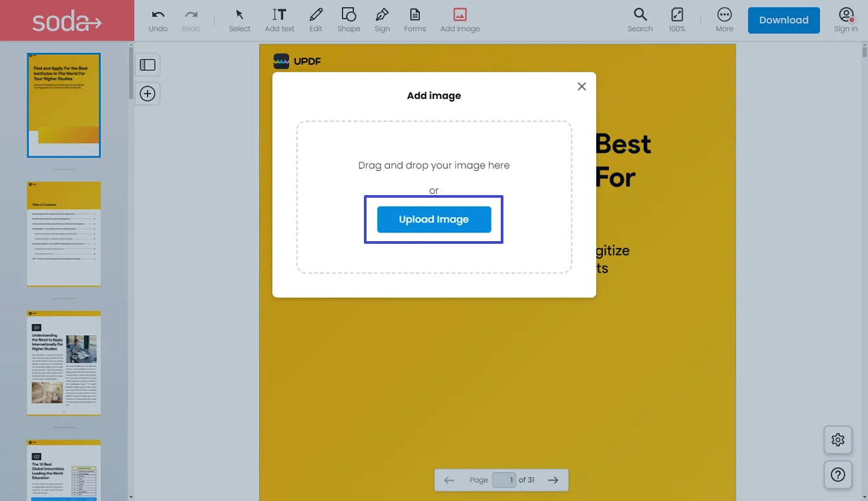Click the 'Add image' dialog title

(x=434, y=96)
